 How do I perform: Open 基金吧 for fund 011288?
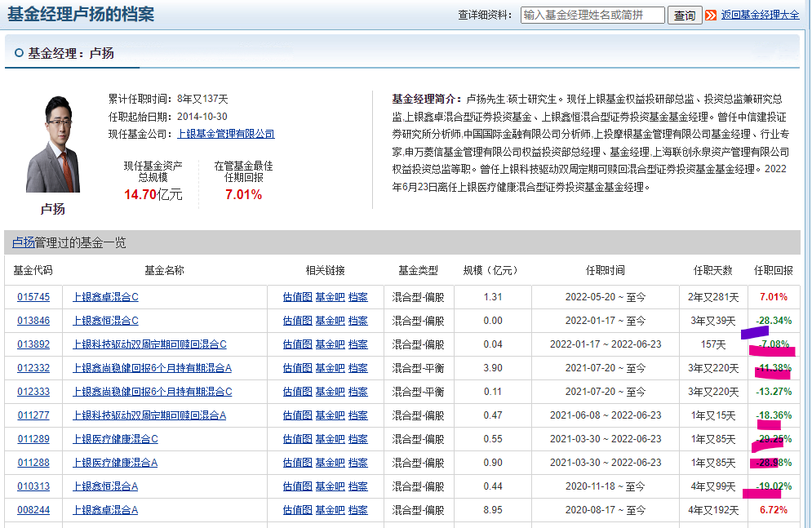point(331,463)
